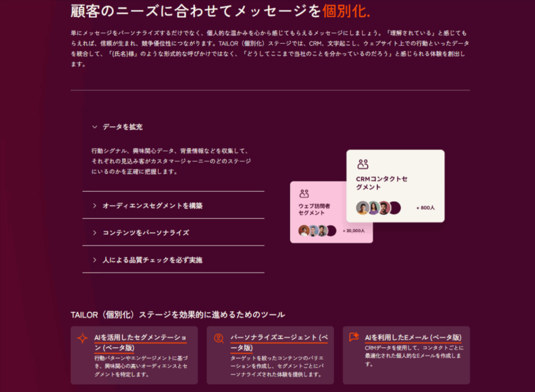
Task: Select the ウェブ訪問者セグメント card title
Action: point(314,210)
